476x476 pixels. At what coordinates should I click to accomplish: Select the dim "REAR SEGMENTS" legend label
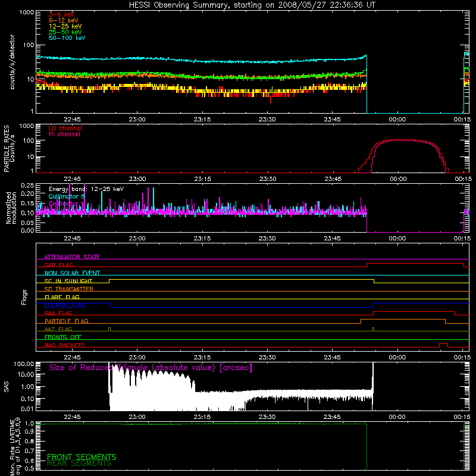(79, 464)
